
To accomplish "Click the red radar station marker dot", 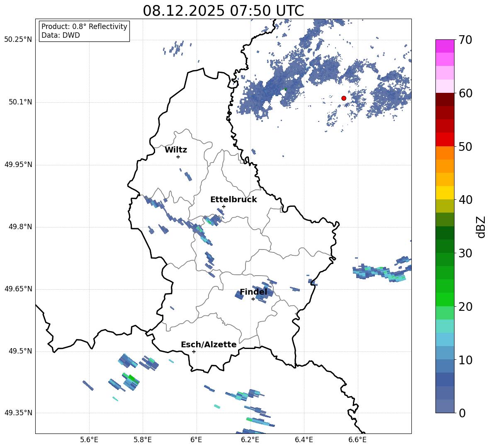I will tap(344, 98).
